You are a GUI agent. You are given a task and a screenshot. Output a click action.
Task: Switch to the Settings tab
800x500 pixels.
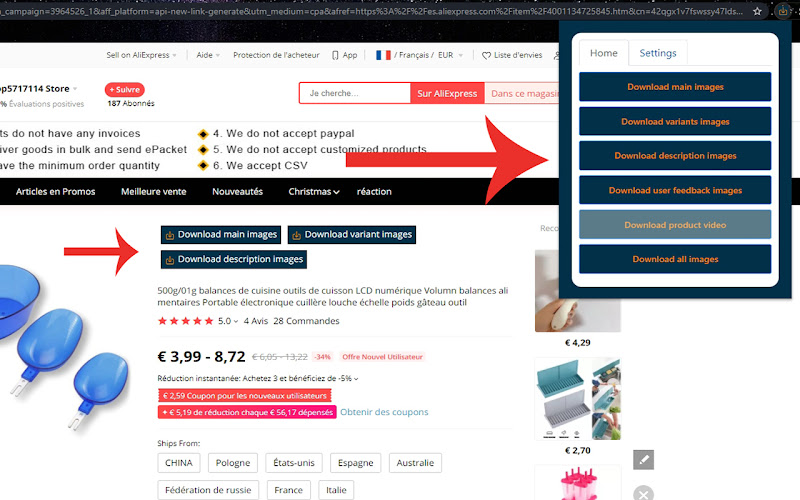658,53
